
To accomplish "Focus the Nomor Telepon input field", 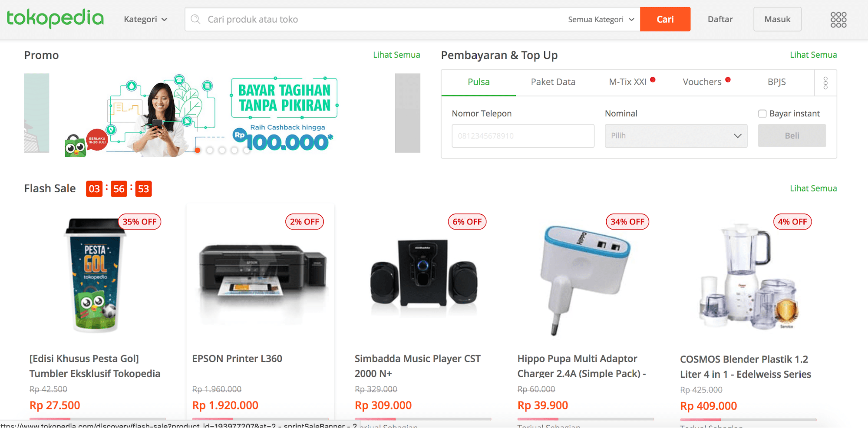I will [523, 136].
